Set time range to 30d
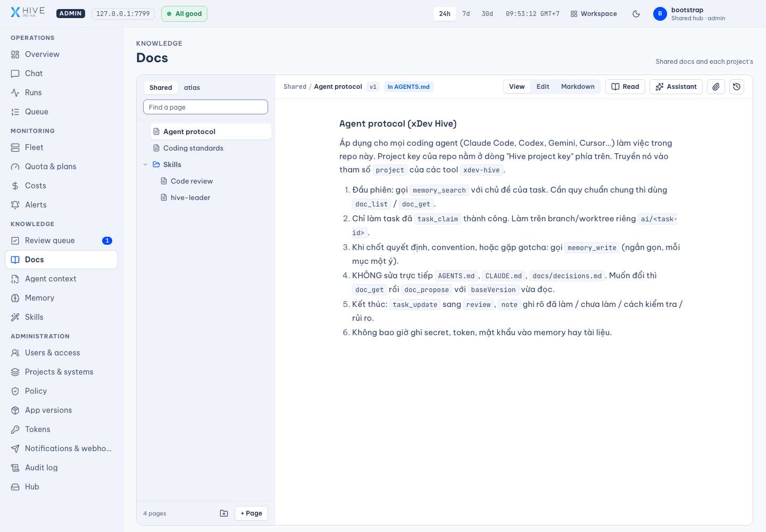Viewport: 766px width, 532px height. pyautogui.click(x=487, y=14)
